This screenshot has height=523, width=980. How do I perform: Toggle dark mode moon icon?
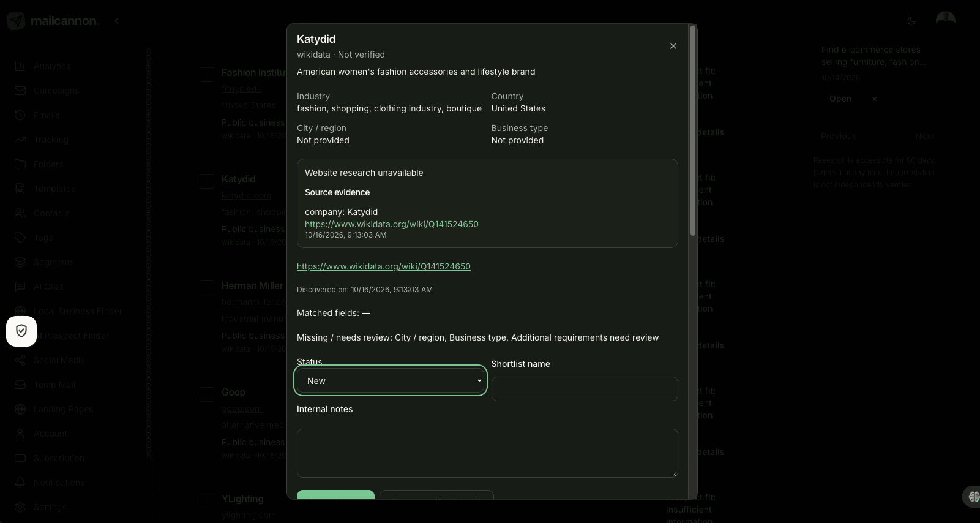(x=911, y=21)
